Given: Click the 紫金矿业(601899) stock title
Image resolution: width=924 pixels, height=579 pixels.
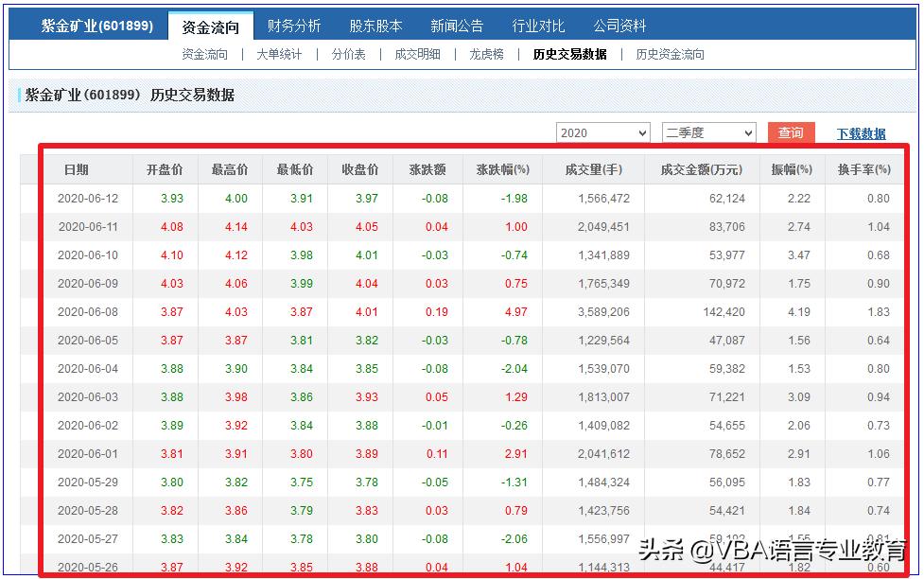Looking at the screenshot, I should (x=95, y=26).
